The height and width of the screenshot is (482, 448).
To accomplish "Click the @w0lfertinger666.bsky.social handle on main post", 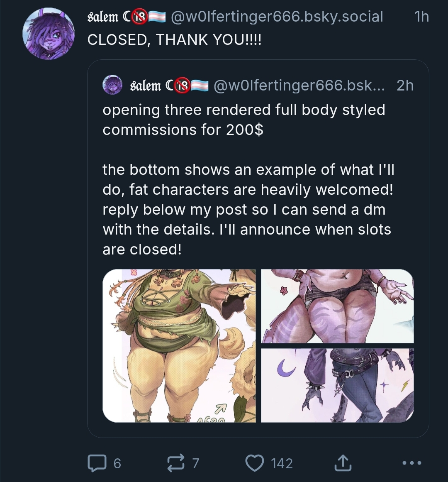I will [x=277, y=17].
